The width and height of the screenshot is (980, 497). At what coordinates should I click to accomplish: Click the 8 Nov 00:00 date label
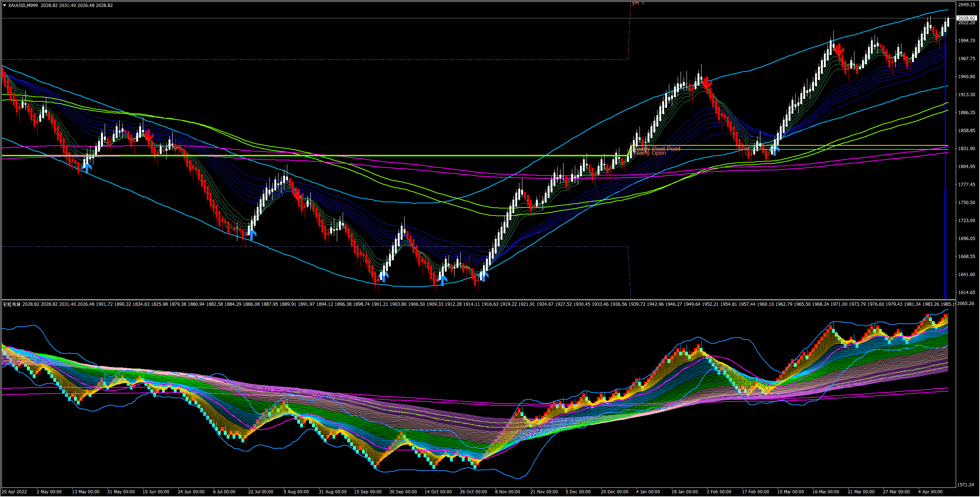508,491
